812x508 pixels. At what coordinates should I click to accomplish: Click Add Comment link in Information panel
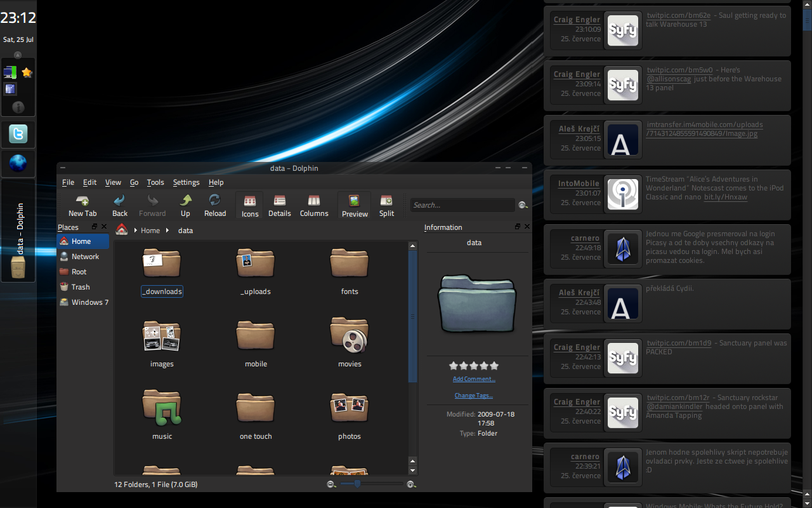474,379
